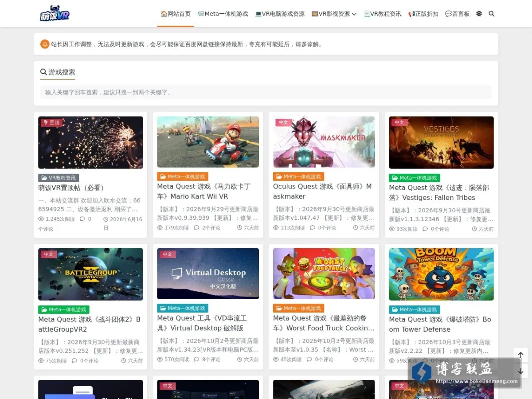Open the 萌饭VR site logo

pyautogui.click(x=55, y=14)
